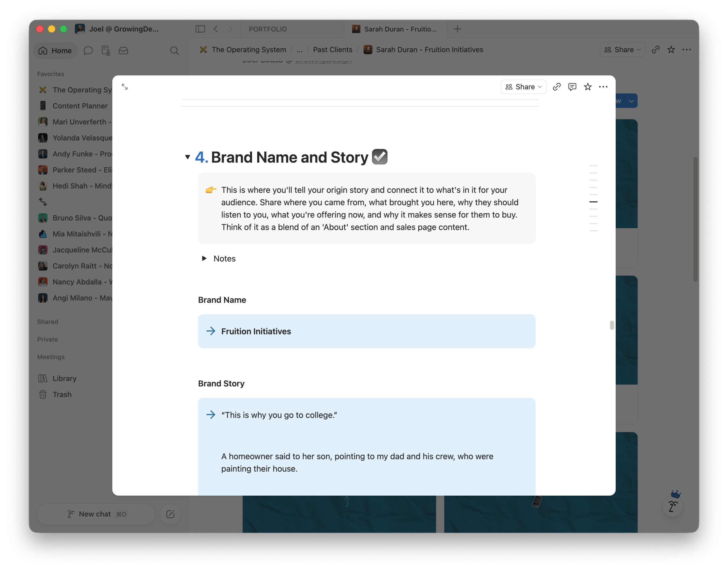Click the Fruition Initiatives callout text

pos(256,331)
